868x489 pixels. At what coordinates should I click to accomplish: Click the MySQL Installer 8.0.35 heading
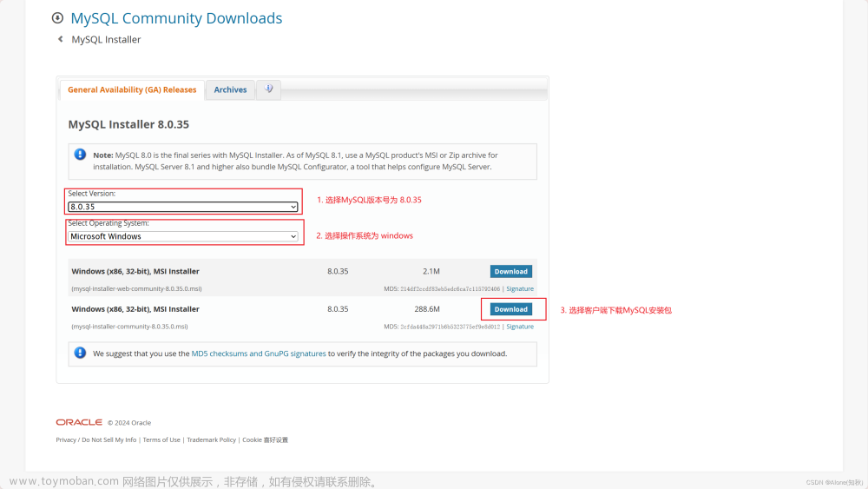tap(128, 124)
